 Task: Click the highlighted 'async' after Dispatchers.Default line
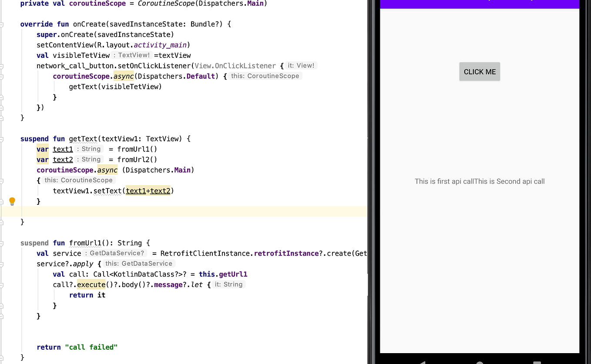[124, 76]
